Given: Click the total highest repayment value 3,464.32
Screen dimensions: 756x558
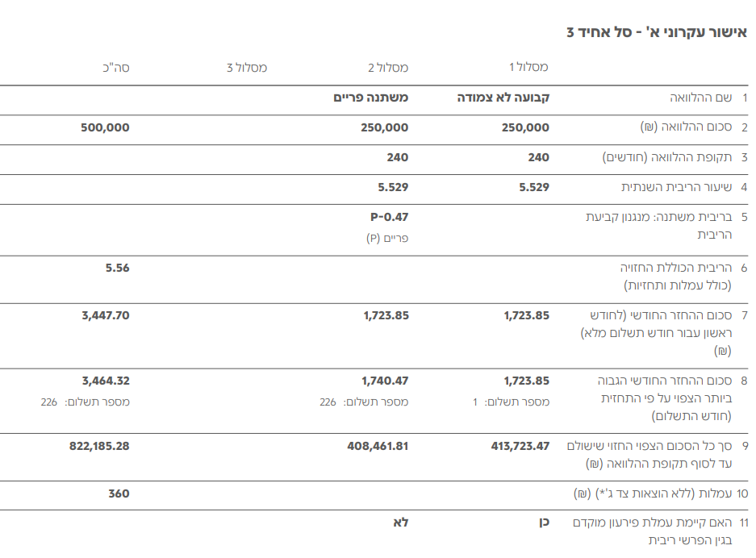Looking at the screenshot, I should tap(105, 381).
